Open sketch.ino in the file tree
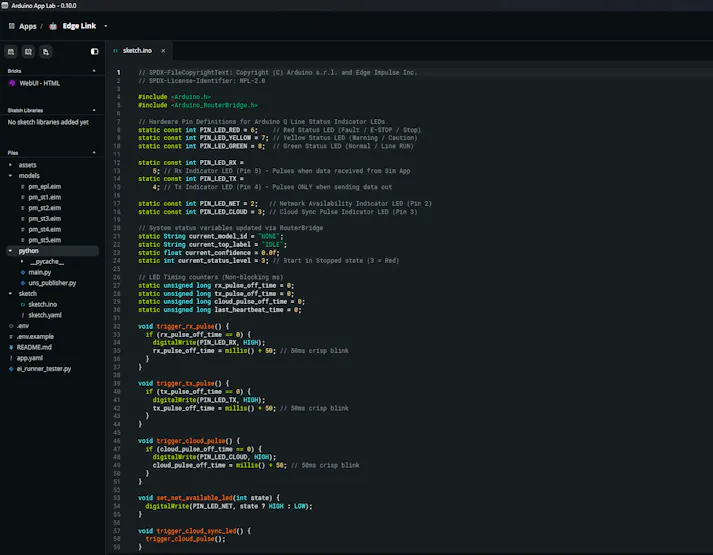The image size is (713, 555). pyautogui.click(x=43, y=304)
